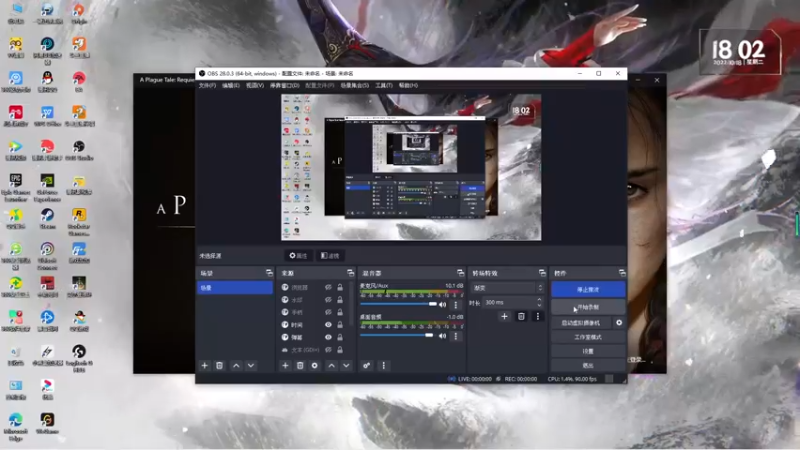Open the Steam desktop shortcut

[x=47, y=219]
